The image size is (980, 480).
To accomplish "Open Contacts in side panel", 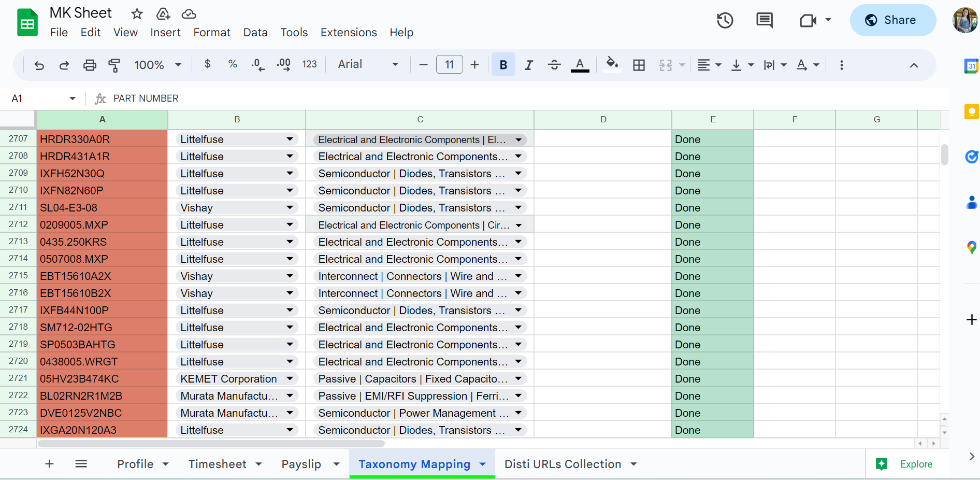I will (972, 202).
